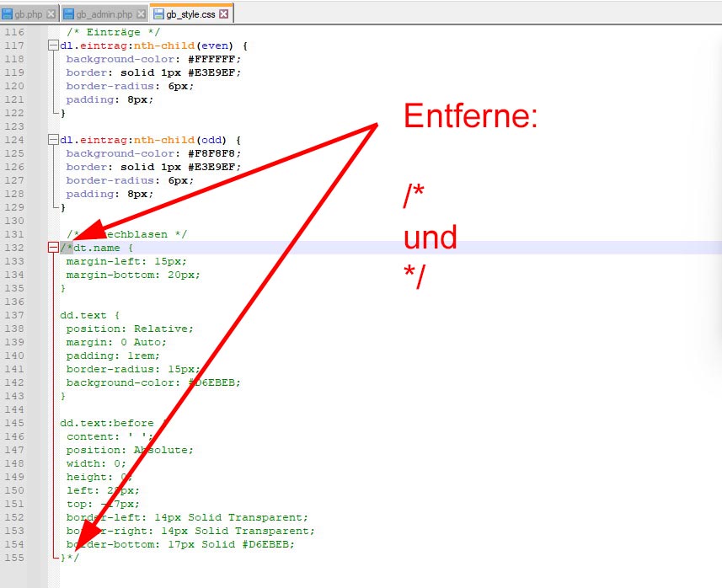This screenshot has width=722, height=588.
Task: Click line number 116 in the margin
Action: 14,32
